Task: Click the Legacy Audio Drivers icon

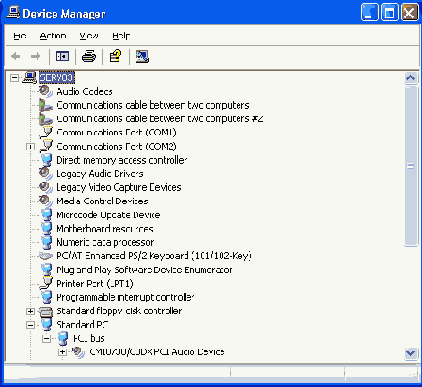Action: point(46,173)
